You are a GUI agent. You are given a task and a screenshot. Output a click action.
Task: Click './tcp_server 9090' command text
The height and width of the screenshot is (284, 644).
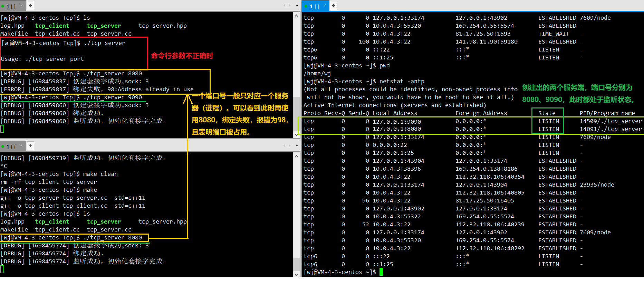[x=113, y=97]
